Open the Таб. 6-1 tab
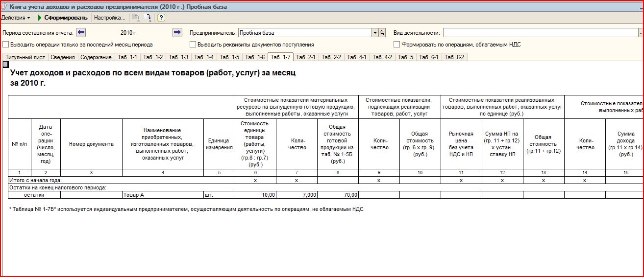This screenshot has height=277, width=644. tap(429, 57)
